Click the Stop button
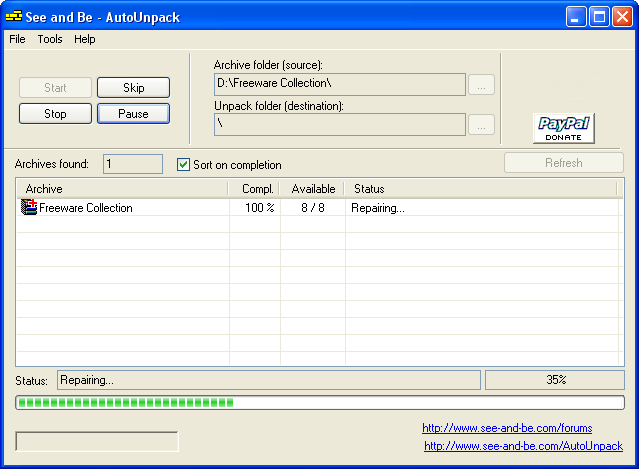This screenshot has height=469, width=639. (x=55, y=114)
